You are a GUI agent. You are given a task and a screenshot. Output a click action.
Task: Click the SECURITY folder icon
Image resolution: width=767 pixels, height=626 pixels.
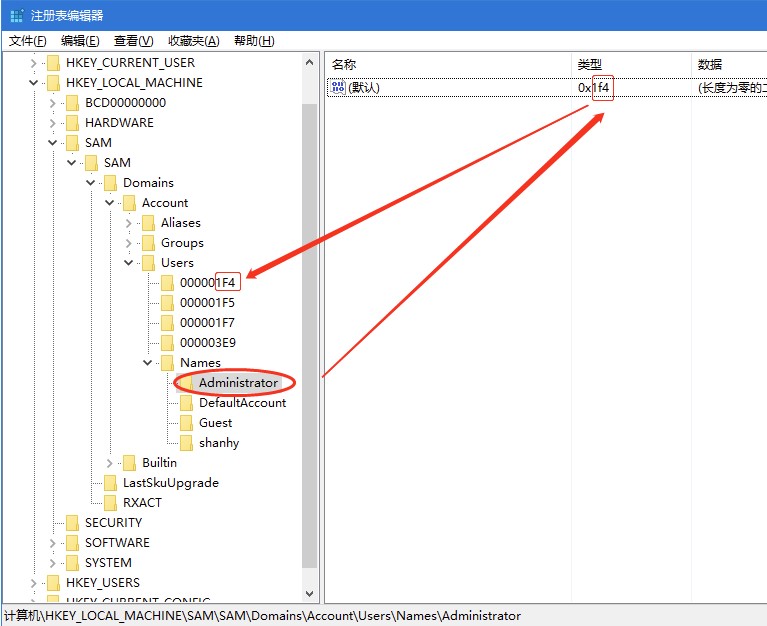[72, 523]
